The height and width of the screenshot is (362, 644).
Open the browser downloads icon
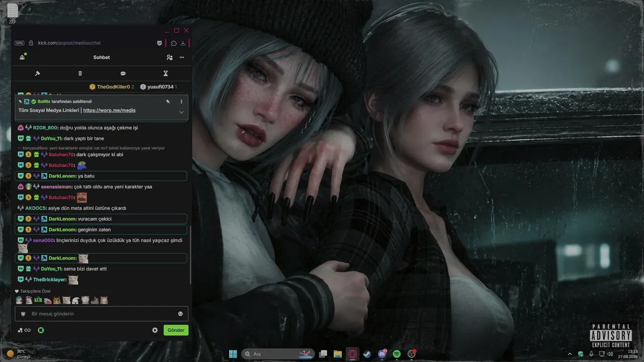tap(183, 43)
